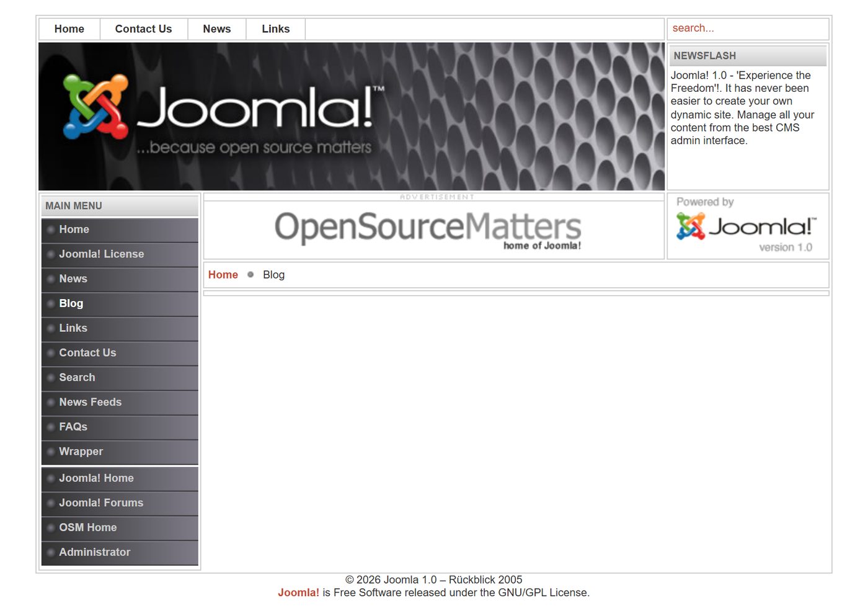Click the footer text '© 2026 Joomla 1.0 – Rückblick 2005'
The image size is (868, 616).
tap(434, 580)
